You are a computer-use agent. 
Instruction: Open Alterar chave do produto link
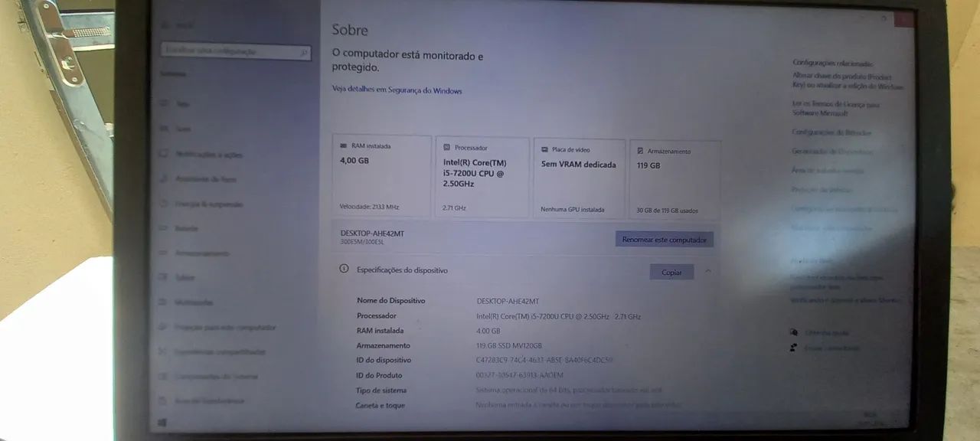(x=848, y=81)
